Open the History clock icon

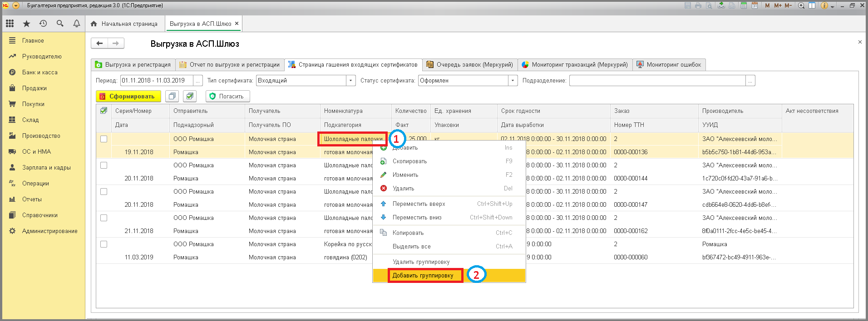[x=43, y=24]
